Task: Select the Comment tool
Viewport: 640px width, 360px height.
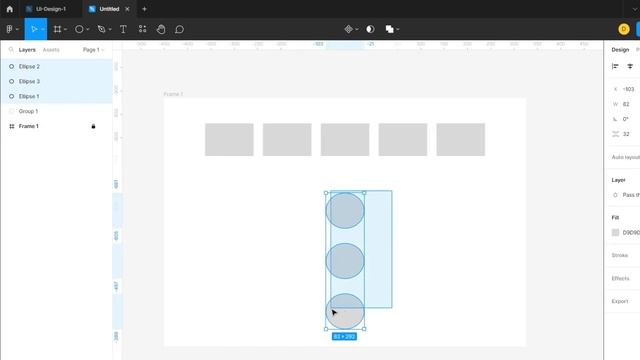Action: click(x=179, y=29)
